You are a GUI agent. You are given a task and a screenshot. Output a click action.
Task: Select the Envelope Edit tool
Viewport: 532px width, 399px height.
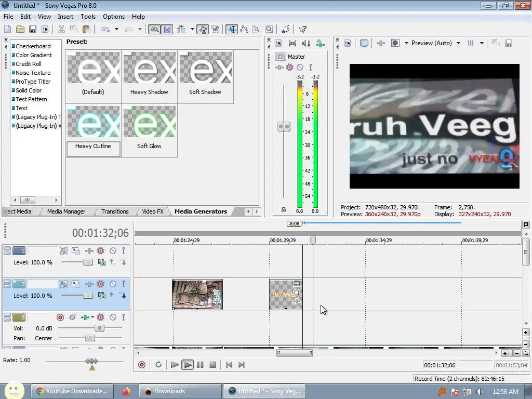(244, 29)
